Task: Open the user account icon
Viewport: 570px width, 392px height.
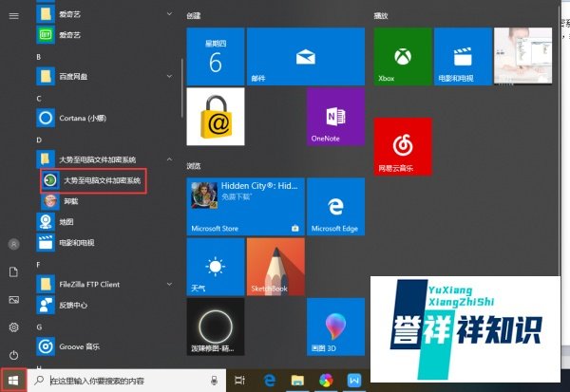Action: tap(14, 244)
